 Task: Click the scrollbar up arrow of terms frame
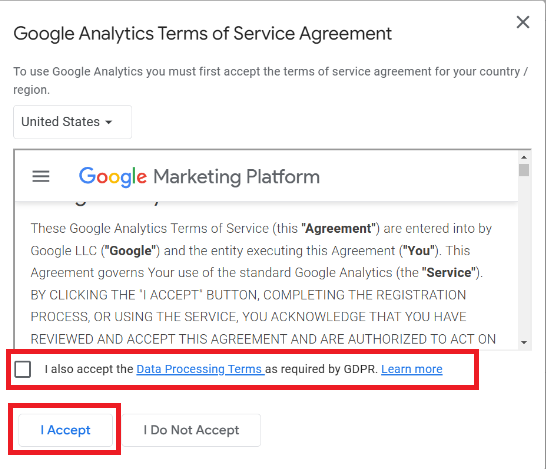pyautogui.click(x=524, y=157)
